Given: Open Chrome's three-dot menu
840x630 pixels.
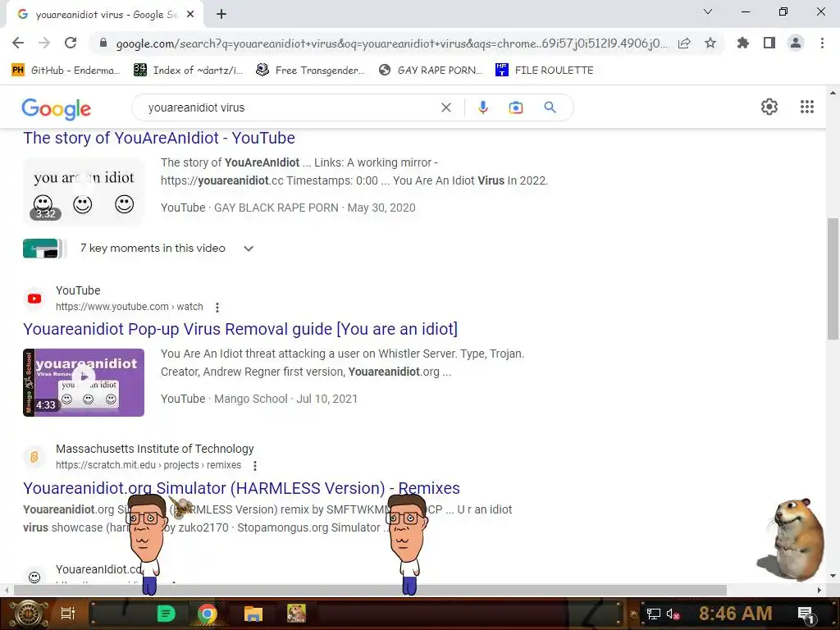Looking at the screenshot, I should [x=822, y=43].
